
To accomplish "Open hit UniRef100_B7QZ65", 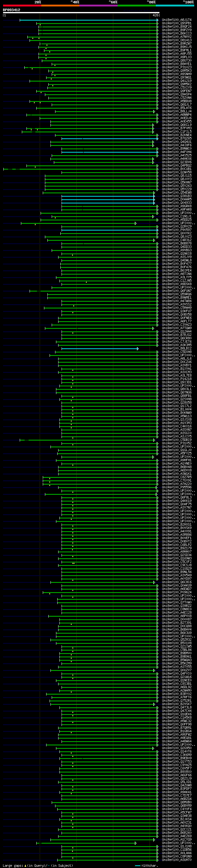I will [176, 139].
